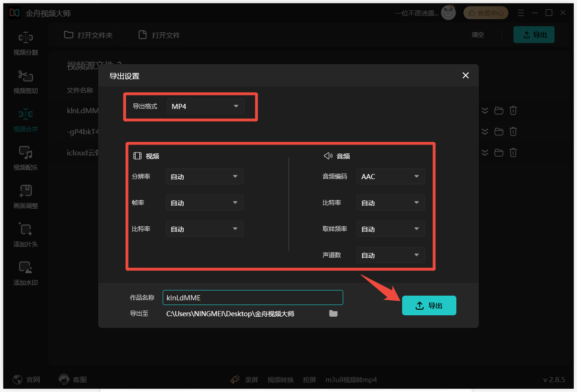Screen dimensions: 577x392
Task: Delete the -gP4bkT4 file with trash icon
Action: tap(513, 131)
